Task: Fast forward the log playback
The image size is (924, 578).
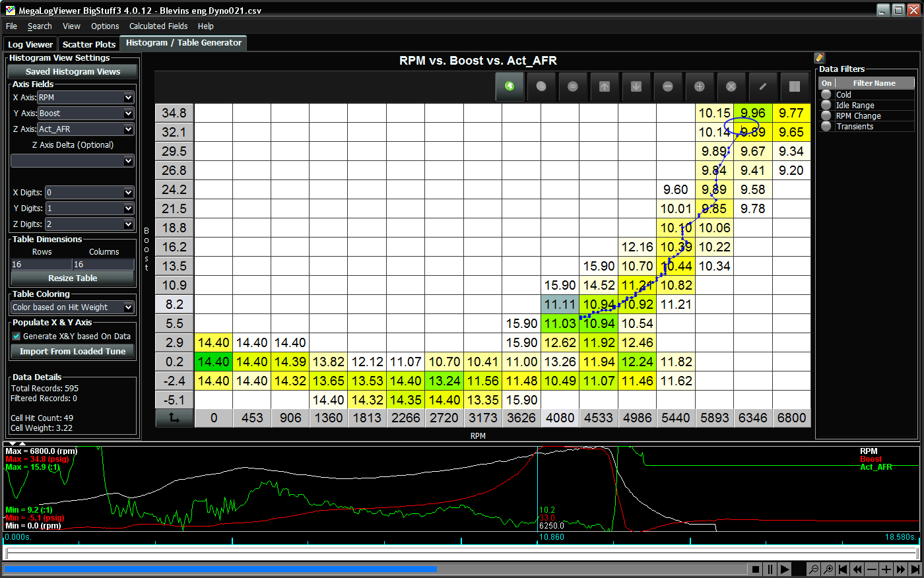Action: point(901,569)
